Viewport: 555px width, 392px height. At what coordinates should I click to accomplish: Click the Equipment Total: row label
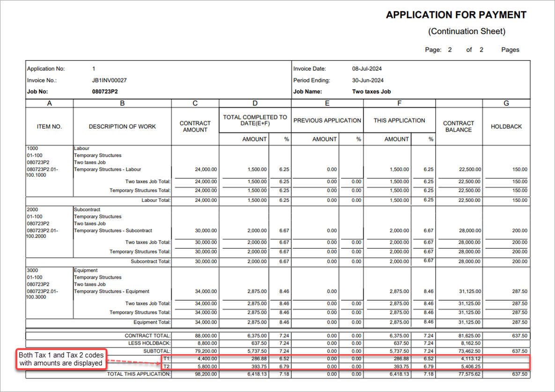click(152, 322)
